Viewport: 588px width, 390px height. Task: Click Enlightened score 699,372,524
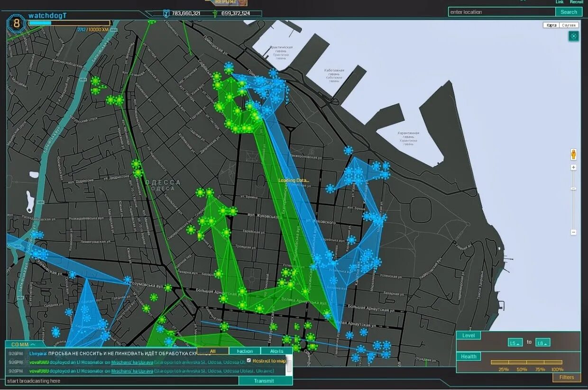click(x=236, y=13)
